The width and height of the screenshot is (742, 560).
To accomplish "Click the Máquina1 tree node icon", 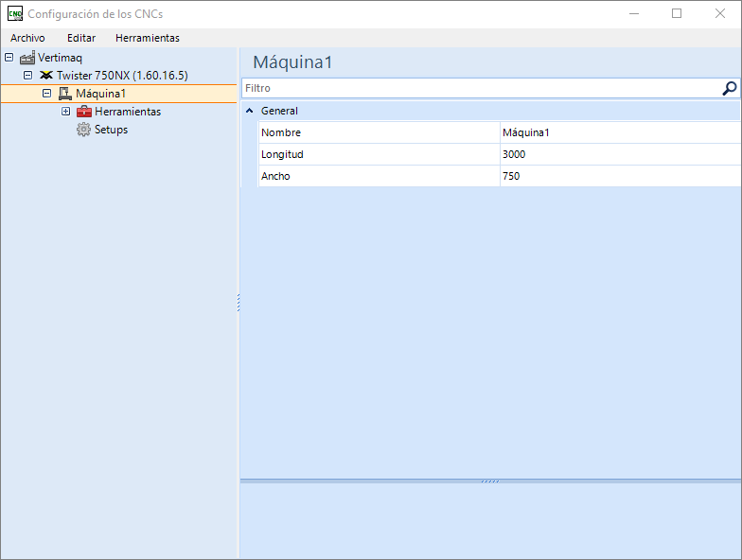I will tap(64, 93).
